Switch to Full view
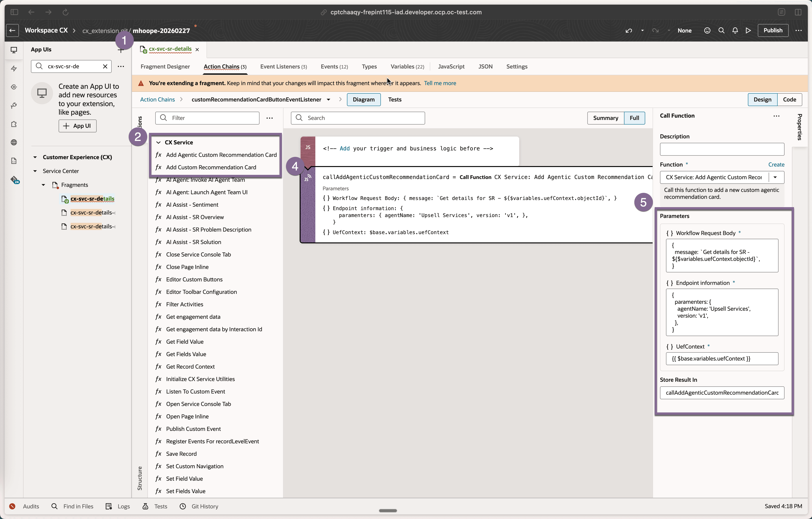Screen dimensions: 812x519 point(634,118)
